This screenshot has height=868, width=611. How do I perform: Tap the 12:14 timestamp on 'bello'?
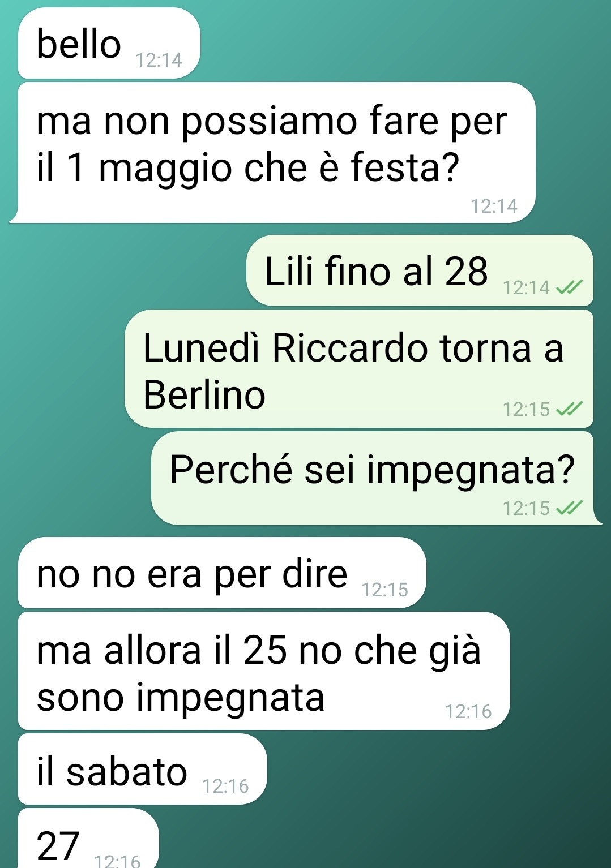click(159, 60)
